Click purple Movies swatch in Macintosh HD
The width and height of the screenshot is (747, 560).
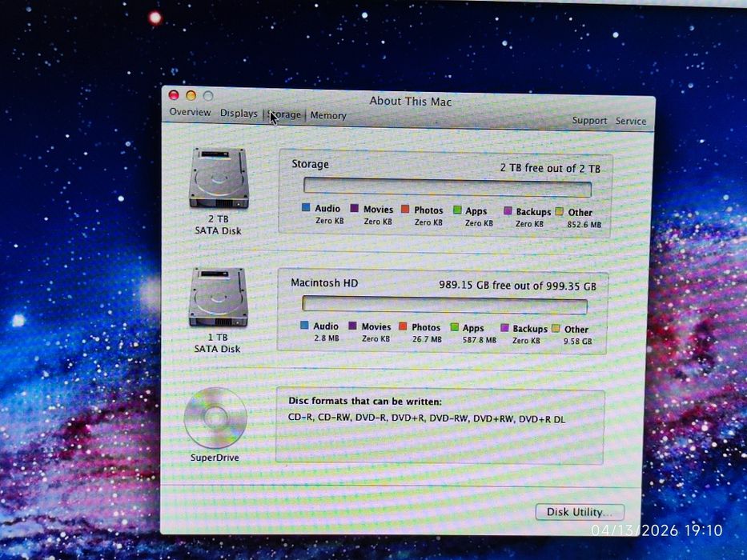352,326
